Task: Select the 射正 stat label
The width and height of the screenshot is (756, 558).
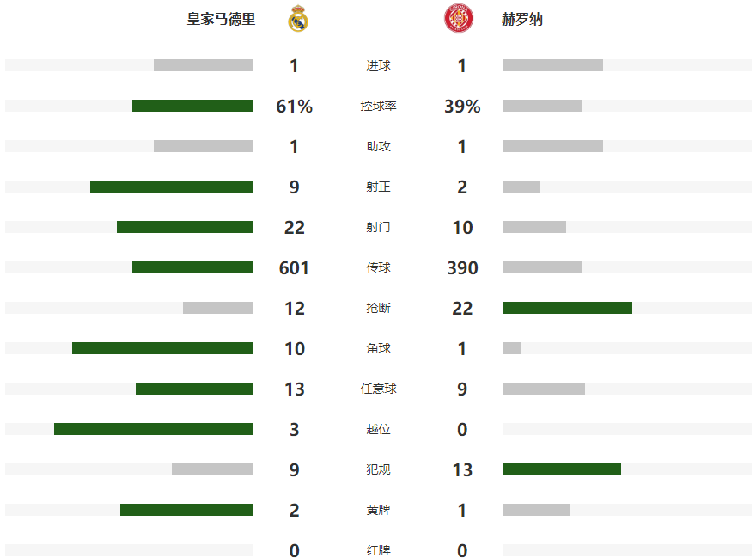Action: [x=378, y=187]
